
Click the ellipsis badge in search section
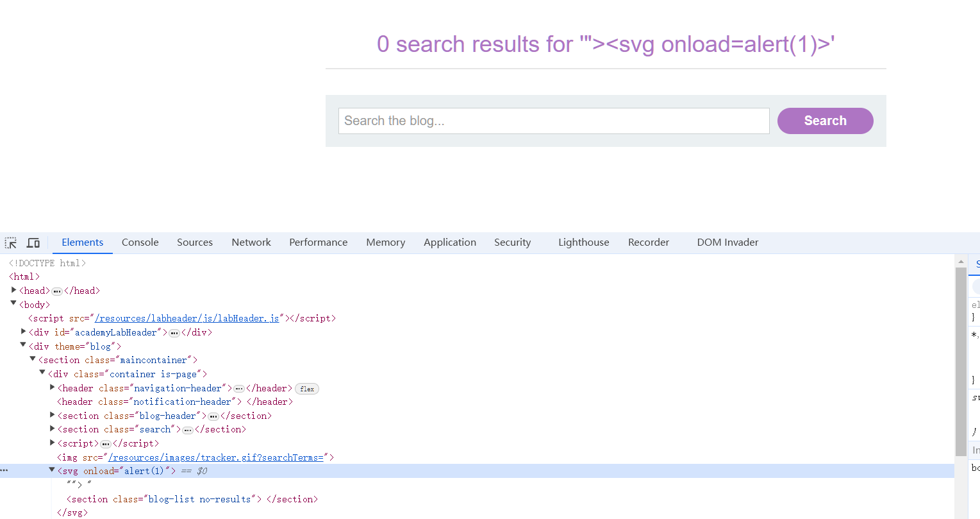coord(188,430)
